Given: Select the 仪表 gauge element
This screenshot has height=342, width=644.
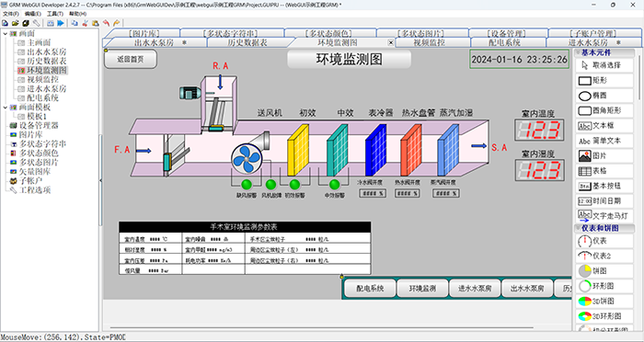Looking at the screenshot, I should pyautogui.click(x=604, y=241).
